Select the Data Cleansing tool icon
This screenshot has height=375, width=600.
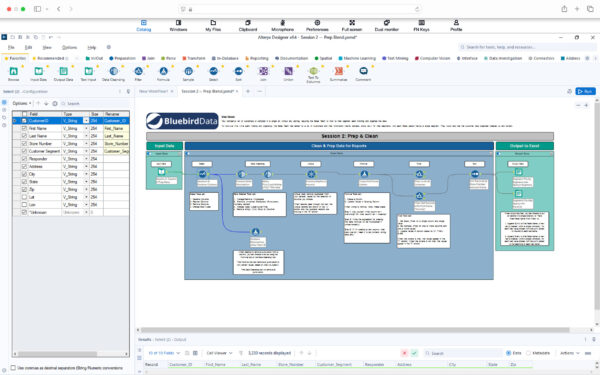(114, 71)
